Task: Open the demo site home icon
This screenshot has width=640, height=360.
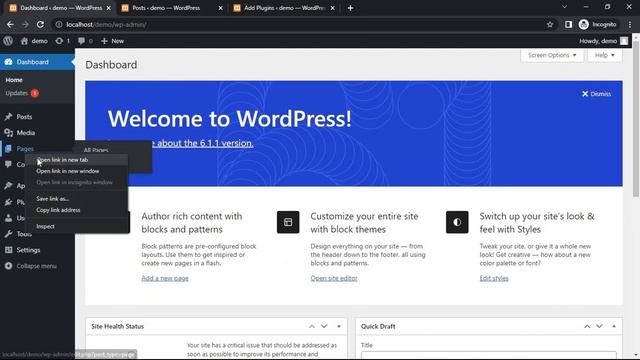Action: 24,41
